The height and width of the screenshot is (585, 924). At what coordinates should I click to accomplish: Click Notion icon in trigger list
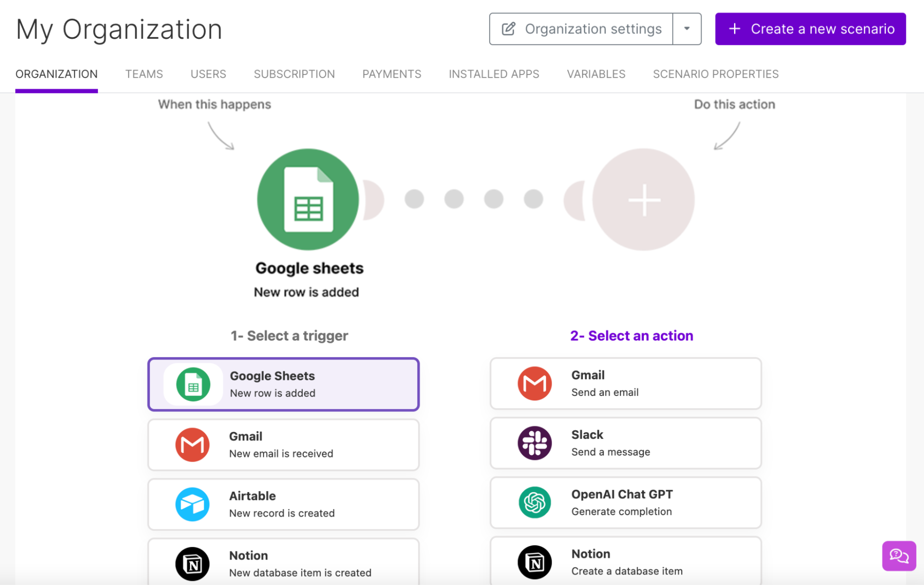click(192, 564)
